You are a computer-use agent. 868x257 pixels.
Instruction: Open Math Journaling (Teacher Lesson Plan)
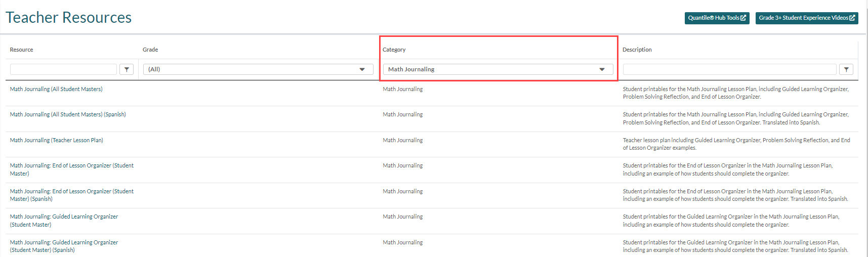point(57,140)
